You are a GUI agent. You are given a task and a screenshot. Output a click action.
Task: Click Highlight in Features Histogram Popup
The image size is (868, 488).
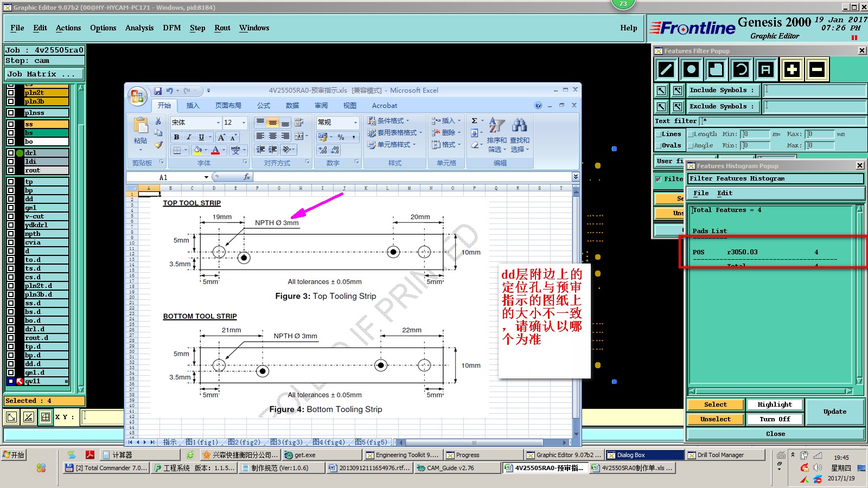pyautogui.click(x=775, y=404)
